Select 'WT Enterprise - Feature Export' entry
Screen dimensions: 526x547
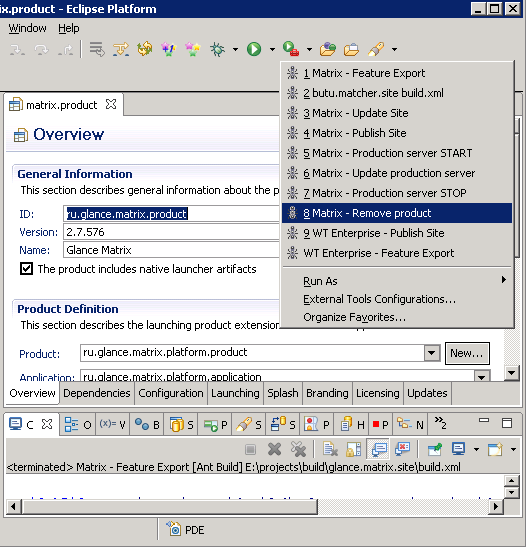coord(397,253)
